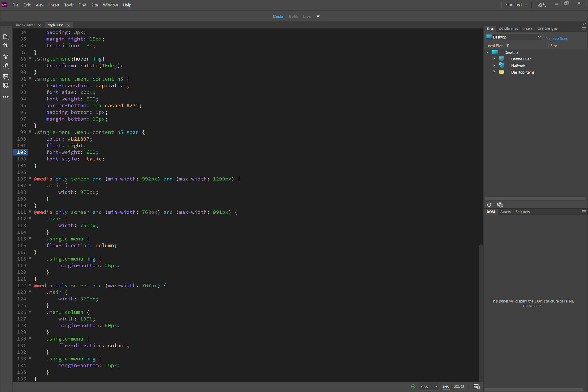This screenshot has width=588, height=392.
Task: Open the File menu
Action: tap(15, 5)
